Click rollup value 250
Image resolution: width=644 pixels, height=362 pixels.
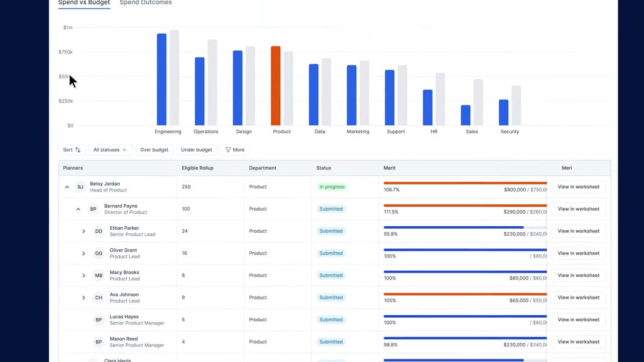(186, 187)
